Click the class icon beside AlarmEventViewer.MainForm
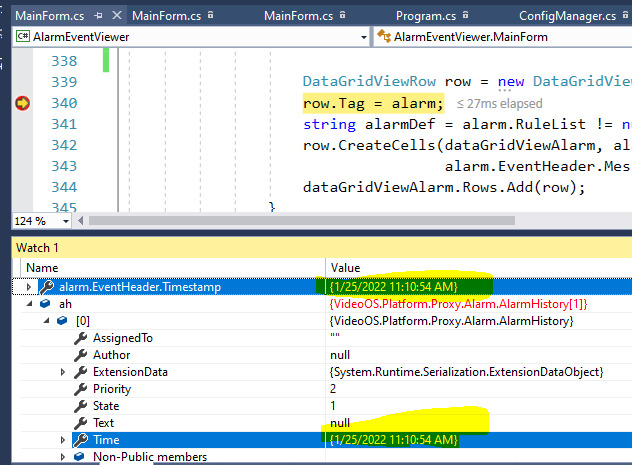Screen dimensions: 632x465 [x=385, y=37]
